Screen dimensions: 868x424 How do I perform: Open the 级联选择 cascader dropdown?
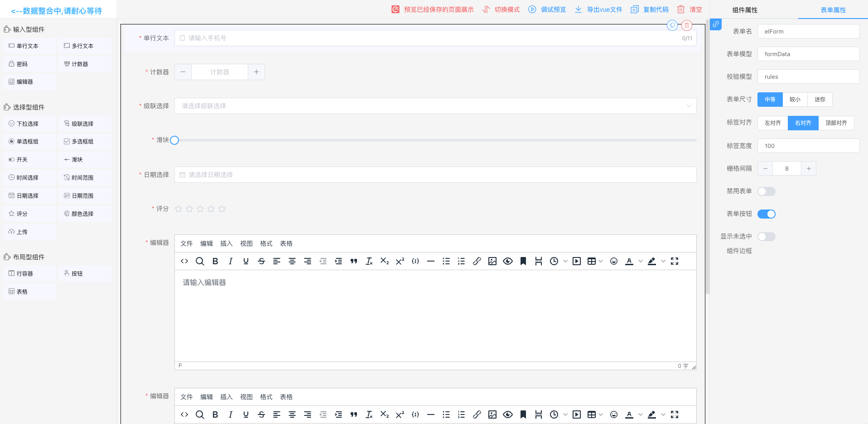click(435, 106)
